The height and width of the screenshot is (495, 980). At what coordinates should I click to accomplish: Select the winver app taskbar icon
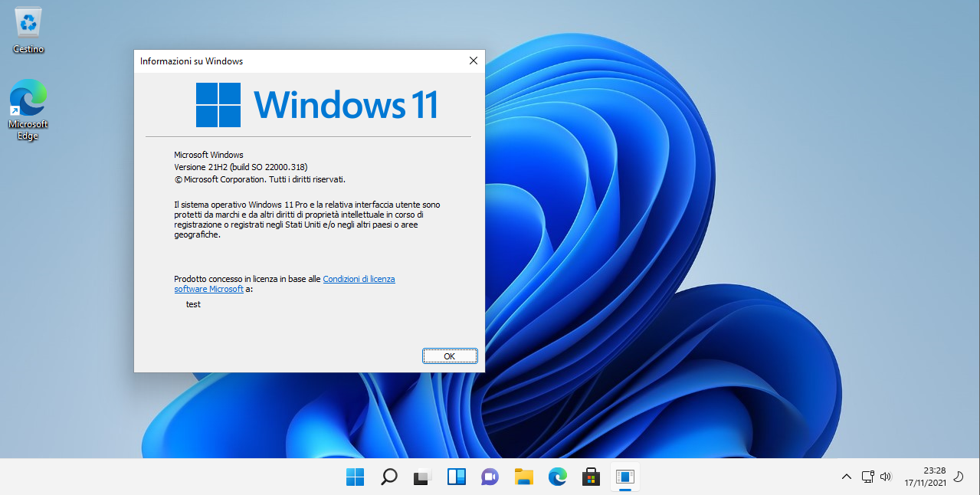[625, 477]
